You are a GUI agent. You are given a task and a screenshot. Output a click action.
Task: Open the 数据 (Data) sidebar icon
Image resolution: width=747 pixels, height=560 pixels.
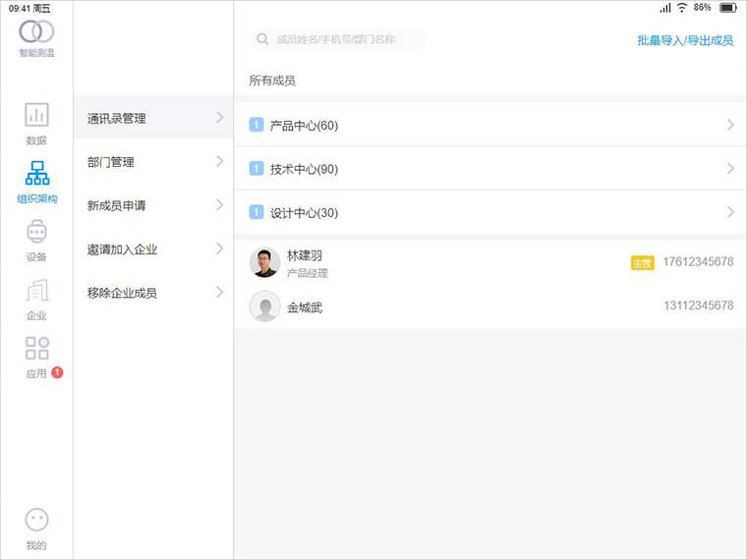36,116
